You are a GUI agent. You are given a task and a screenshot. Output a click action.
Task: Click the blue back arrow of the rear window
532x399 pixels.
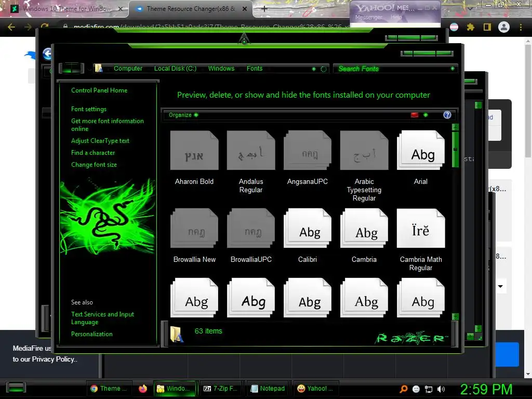click(x=47, y=54)
